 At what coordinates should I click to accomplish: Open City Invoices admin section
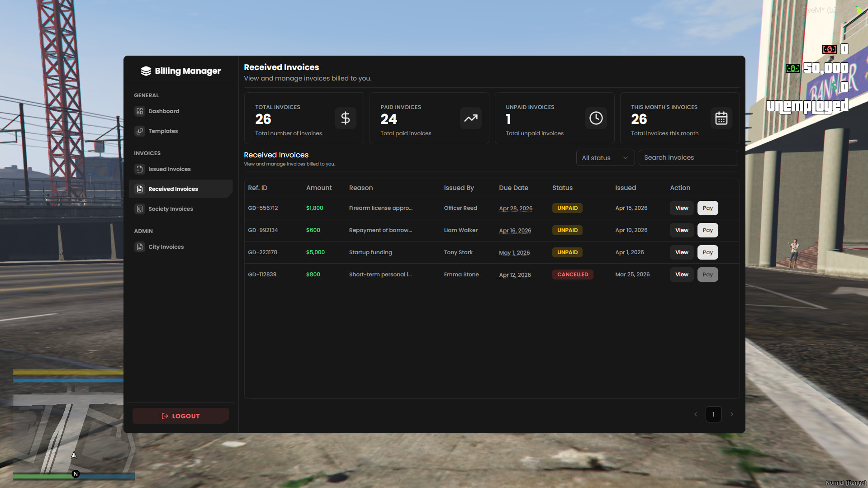(x=180, y=247)
